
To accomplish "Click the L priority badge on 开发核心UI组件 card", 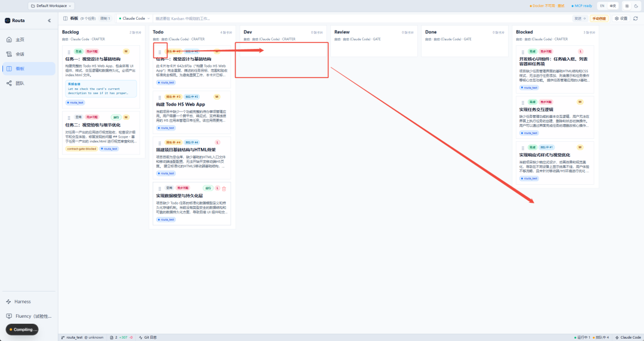I will [x=580, y=51].
